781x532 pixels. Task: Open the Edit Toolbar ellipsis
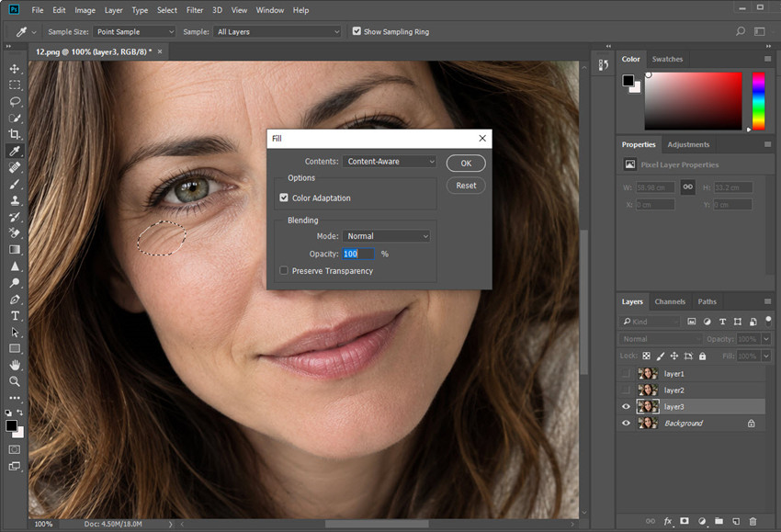pos(15,398)
